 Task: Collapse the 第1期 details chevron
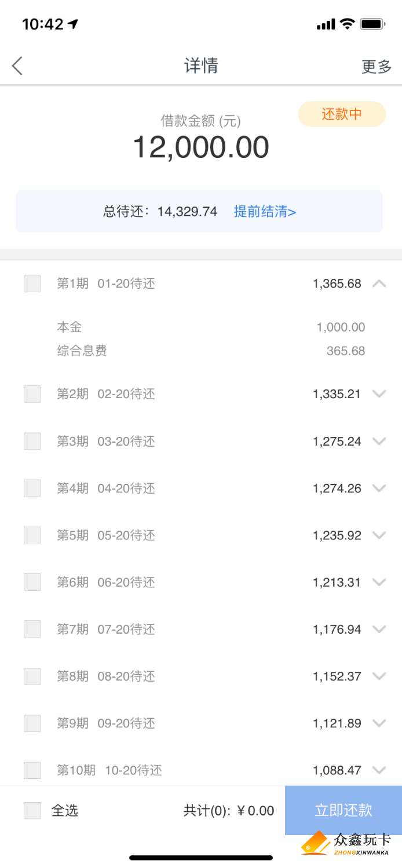[379, 284]
